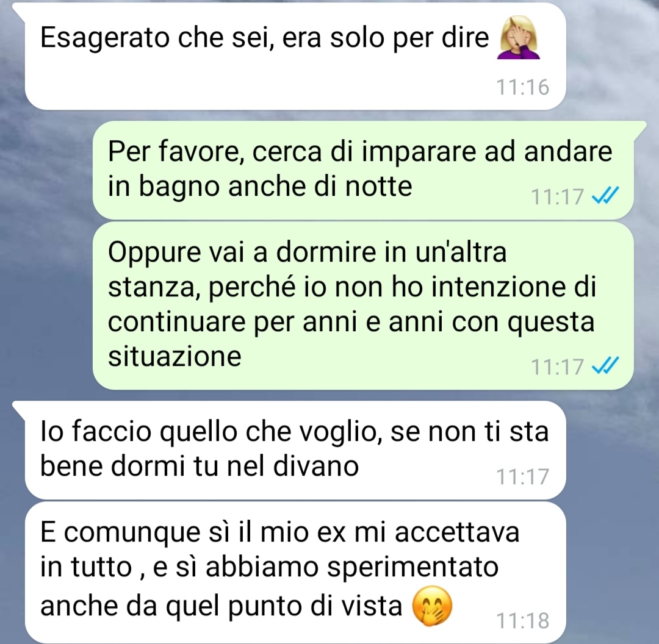Tap the hand-over-mouth emoji in last message

[x=432, y=607]
